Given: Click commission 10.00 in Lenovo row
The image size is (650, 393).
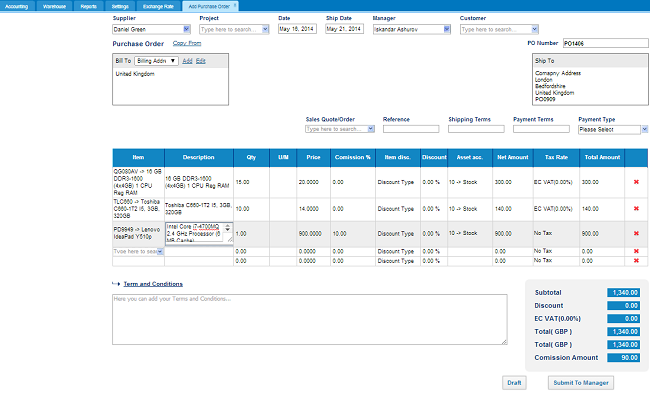Looking at the screenshot, I should coord(340,234).
